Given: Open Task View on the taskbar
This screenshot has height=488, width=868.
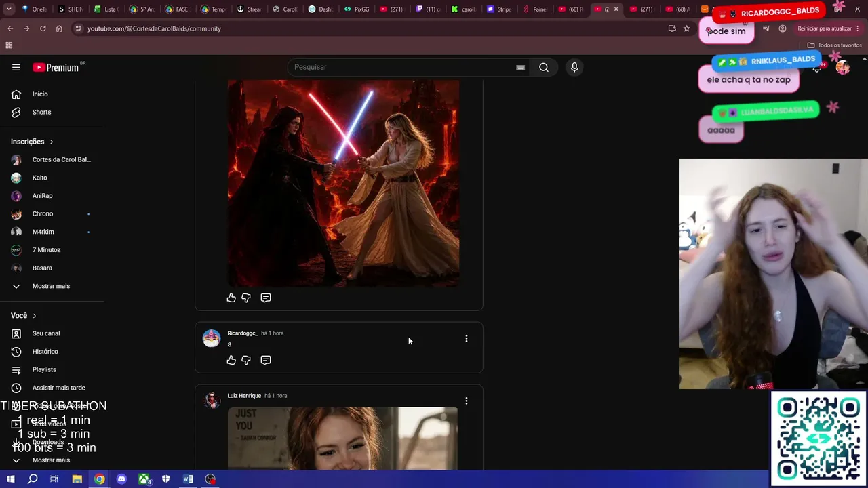Looking at the screenshot, I should pos(54,479).
